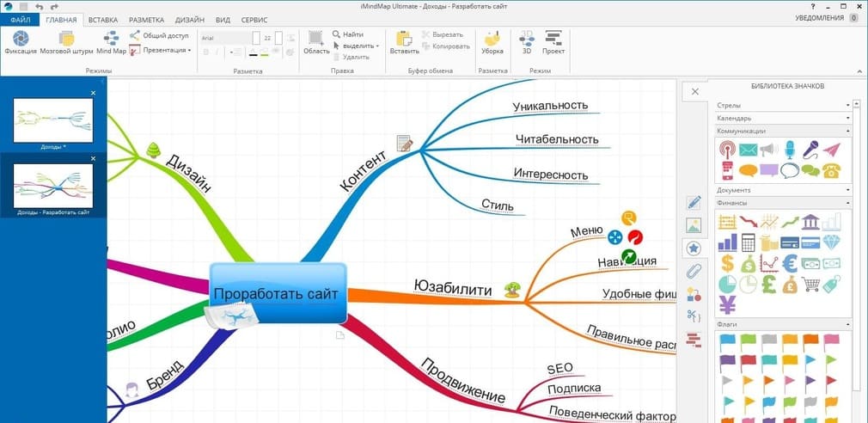Collapse the Флаги icon category
This screenshot has width=868, height=423.
coord(847,324)
